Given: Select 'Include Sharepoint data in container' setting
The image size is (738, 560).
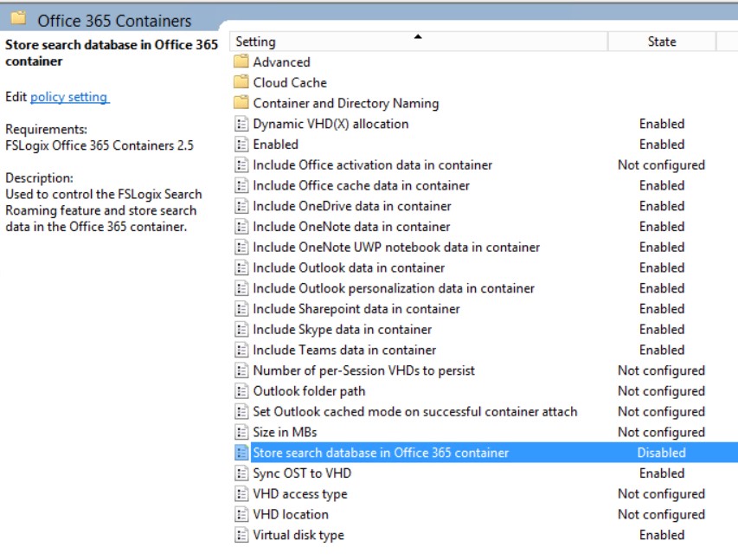Looking at the screenshot, I should (356, 309).
